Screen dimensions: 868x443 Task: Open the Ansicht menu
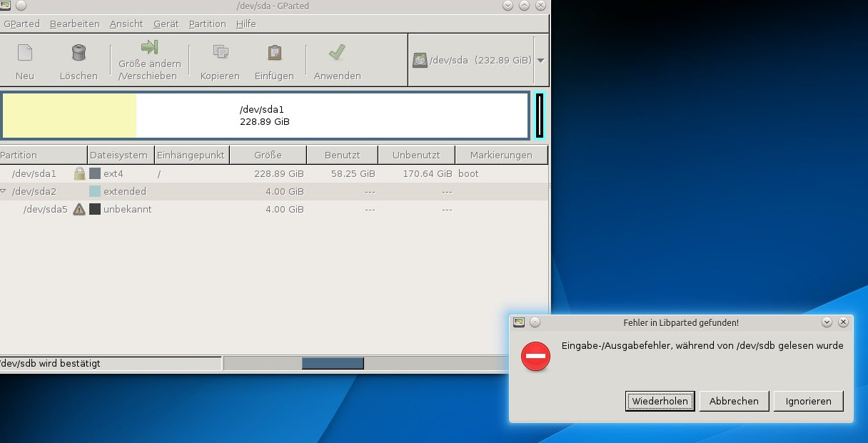126,24
